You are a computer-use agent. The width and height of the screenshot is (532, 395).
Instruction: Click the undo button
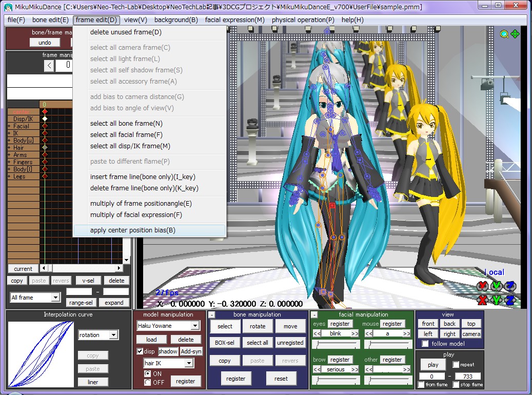click(x=45, y=43)
